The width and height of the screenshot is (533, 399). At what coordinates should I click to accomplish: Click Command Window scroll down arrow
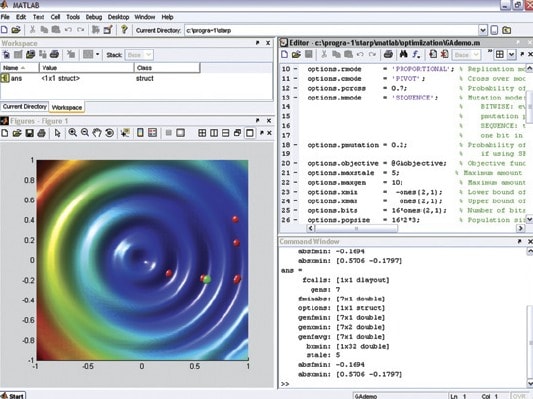530,383
